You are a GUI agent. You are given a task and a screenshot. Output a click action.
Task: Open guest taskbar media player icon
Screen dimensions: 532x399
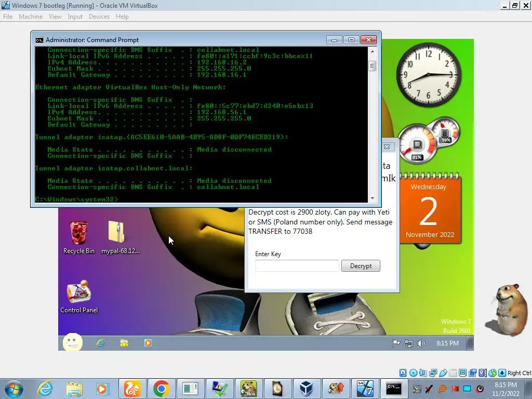click(148, 343)
